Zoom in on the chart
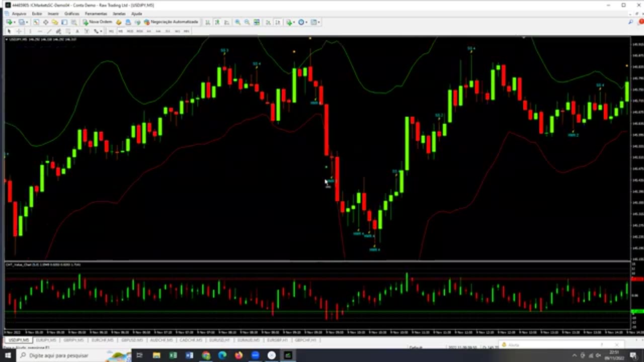 point(237,22)
